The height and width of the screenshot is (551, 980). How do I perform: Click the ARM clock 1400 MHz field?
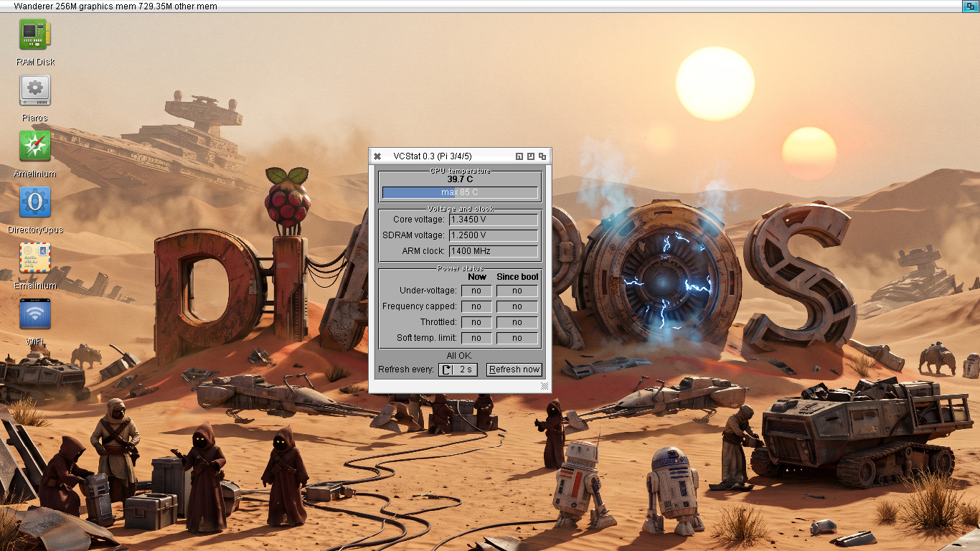click(494, 251)
